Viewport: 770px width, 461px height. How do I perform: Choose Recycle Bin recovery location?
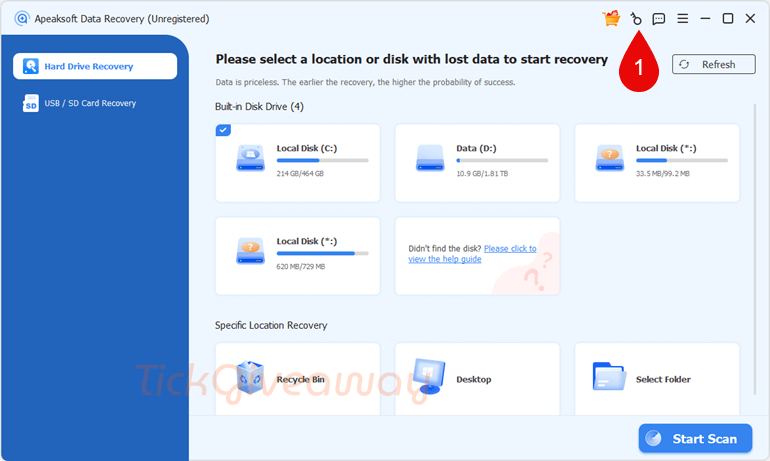[298, 380]
